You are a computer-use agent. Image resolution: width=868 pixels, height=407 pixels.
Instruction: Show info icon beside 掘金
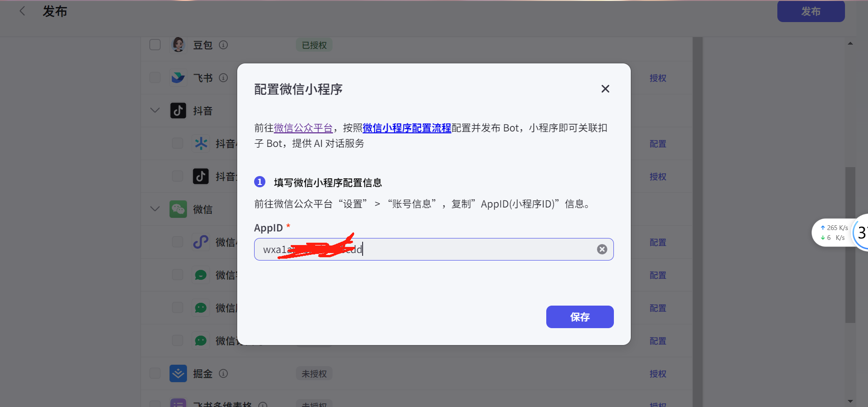tap(224, 374)
